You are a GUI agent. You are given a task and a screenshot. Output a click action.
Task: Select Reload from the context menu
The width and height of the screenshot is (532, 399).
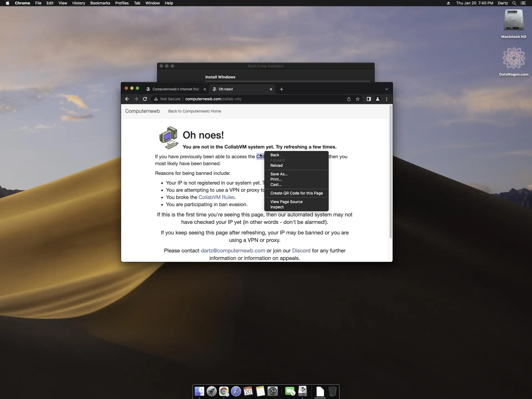click(x=276, y=165)
